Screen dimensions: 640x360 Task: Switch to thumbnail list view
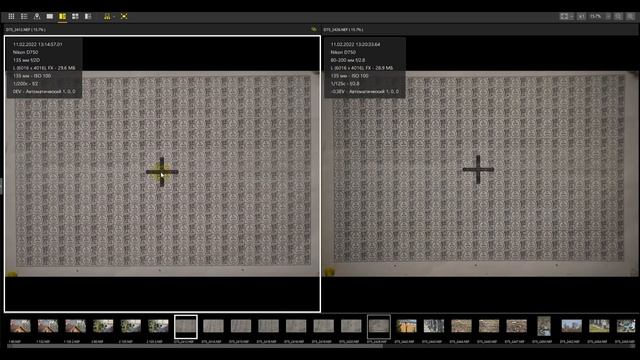24,16
